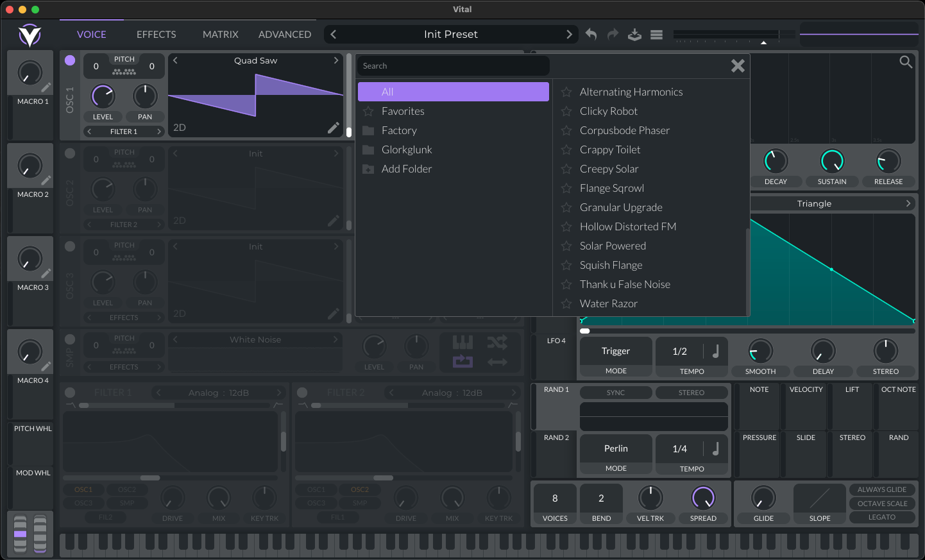Click the MACRO 3 pencil edit icon
Screen dimensions: 925x560
pyautogui.click(x=46, y=273)
